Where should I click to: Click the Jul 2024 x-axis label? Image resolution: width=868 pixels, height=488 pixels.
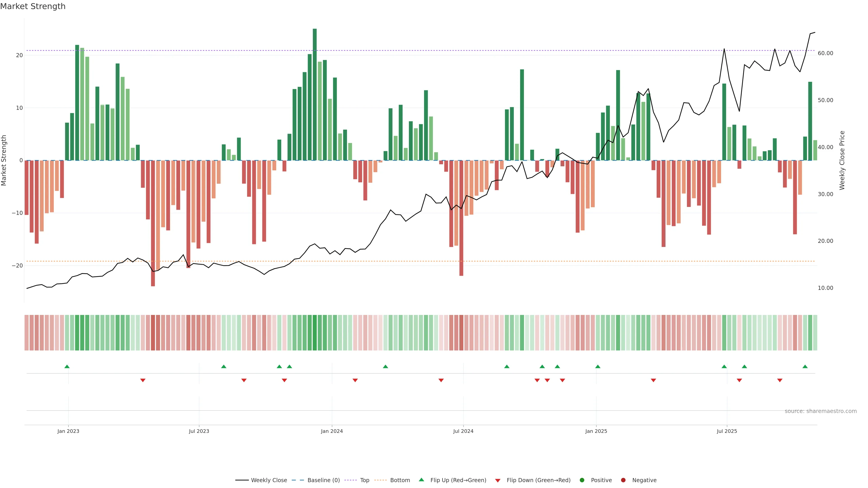point(463,431)
